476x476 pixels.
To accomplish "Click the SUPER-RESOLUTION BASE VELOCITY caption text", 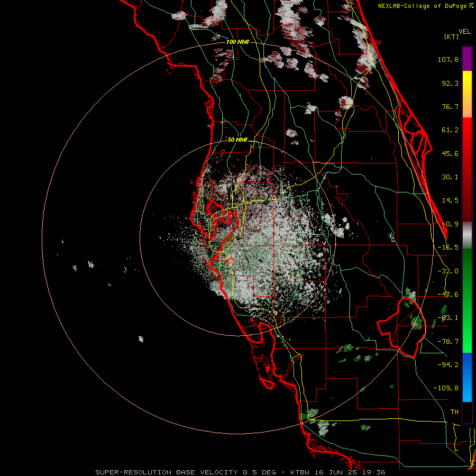I will (x=167, y=472).
